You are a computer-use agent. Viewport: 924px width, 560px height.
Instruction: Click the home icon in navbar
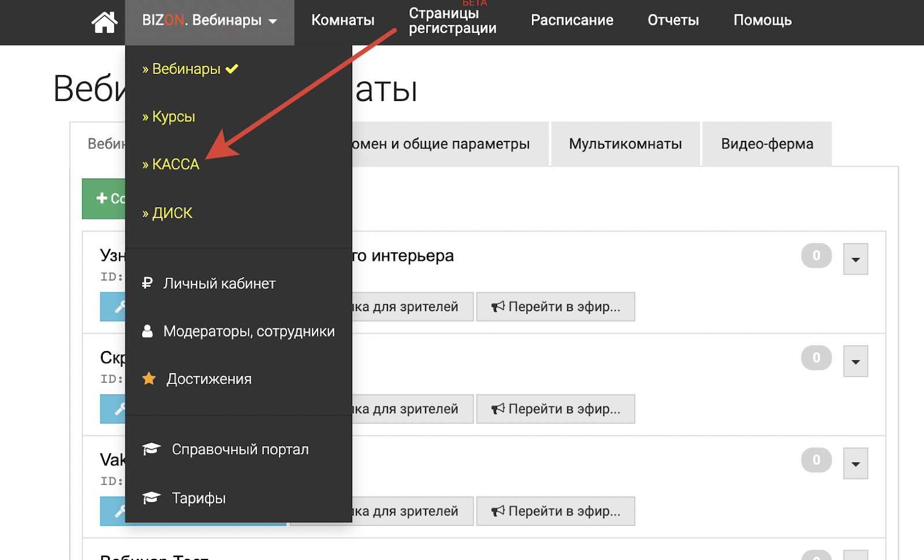click(105, 22)
